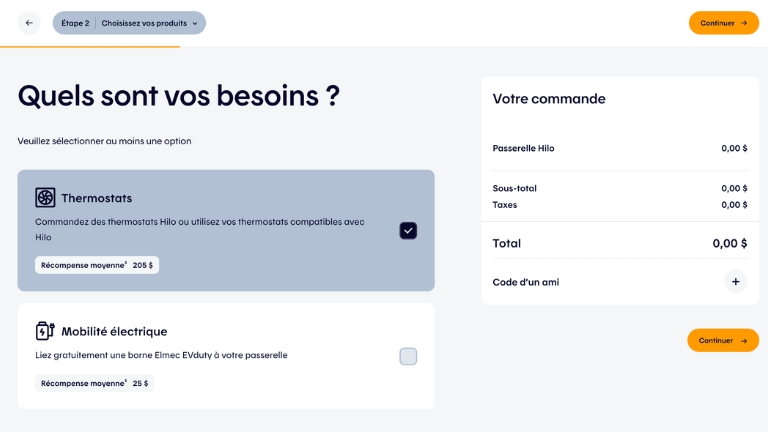Screen dimensions: 768x432
Task: Click the orange step progress bar
Action: click(x=90, y=47)
